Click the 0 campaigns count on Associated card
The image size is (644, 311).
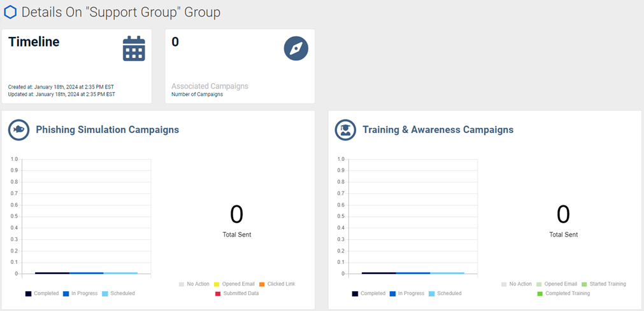[175, 42]
